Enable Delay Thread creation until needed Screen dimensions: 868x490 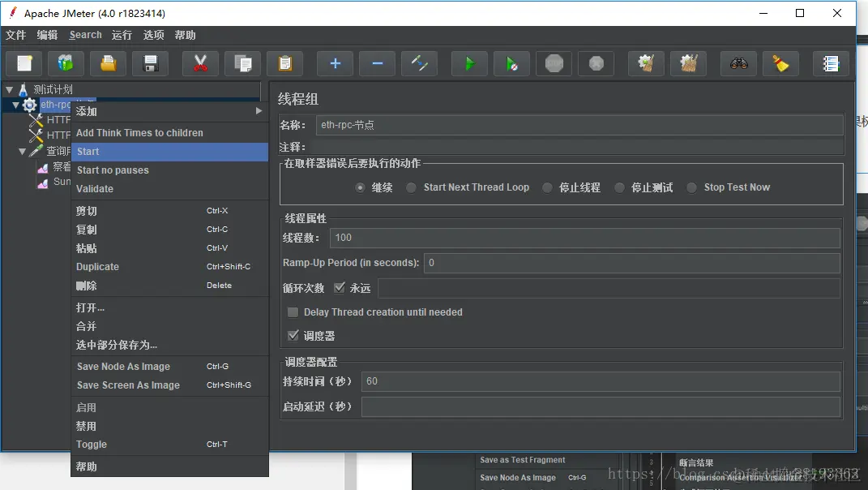[293, 312]
